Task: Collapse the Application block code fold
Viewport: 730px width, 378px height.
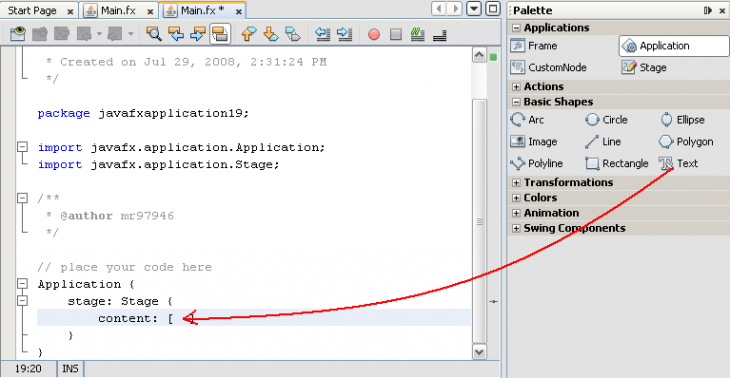Action: pyautogui.click(x=22, y=284)
